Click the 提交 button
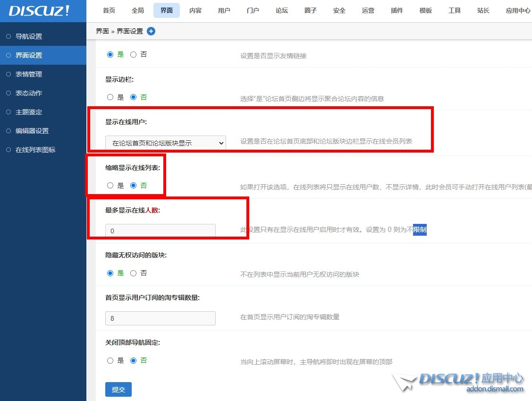Image resolution: width=532 pixels, height=401 pixels. 118,390
